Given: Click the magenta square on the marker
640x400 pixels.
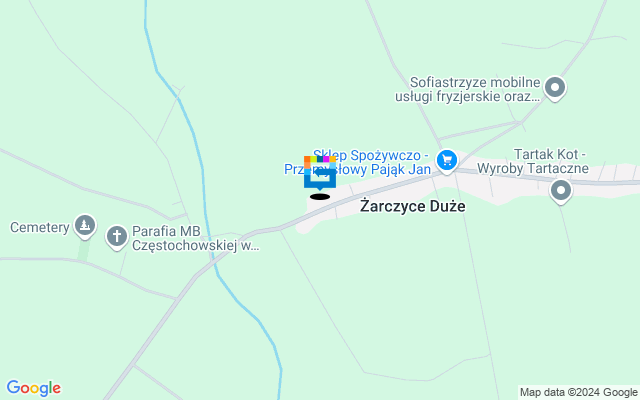Looking at the screenshot, I should click(x=326, y=159).
